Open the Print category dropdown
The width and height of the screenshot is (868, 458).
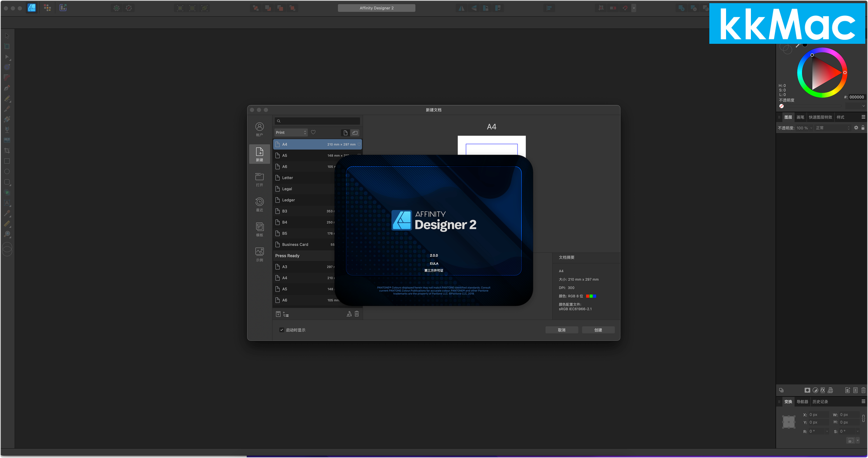[x=291, y=132]
